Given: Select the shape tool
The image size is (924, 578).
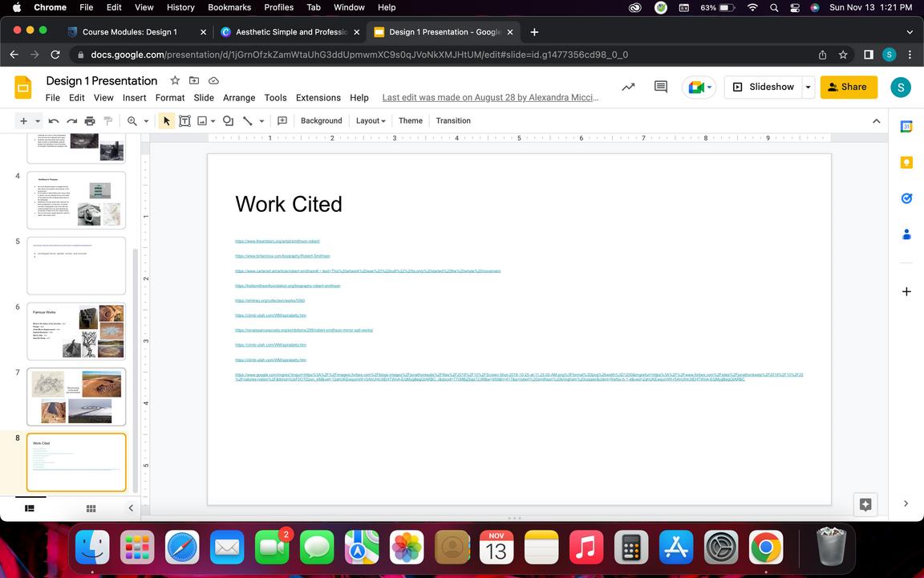Looking at the screenshot, I should click(x=228, y=121).
